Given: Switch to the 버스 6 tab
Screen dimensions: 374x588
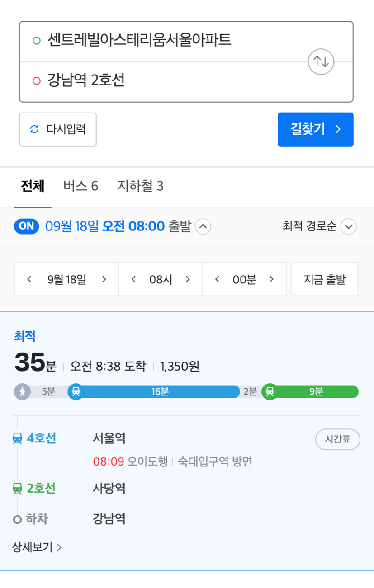Looking at the screenshot, I should [80, 186].
